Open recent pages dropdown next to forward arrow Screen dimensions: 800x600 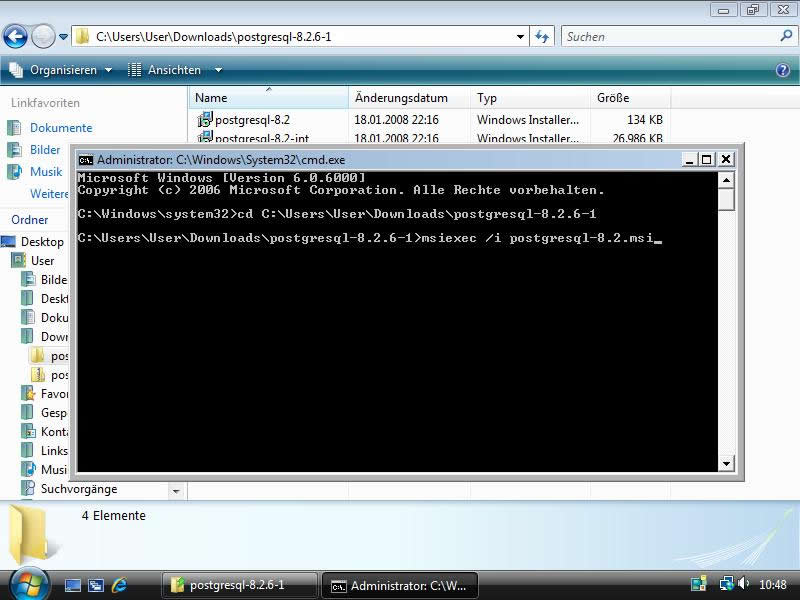[63, 37]
